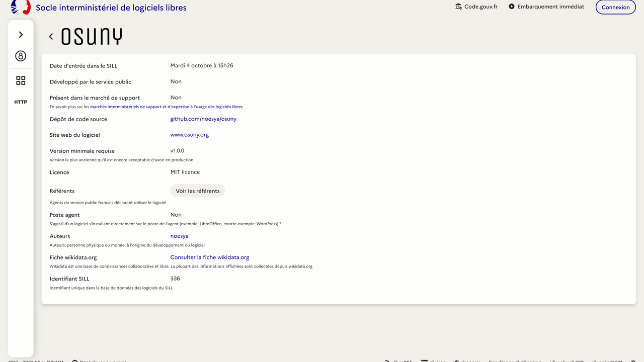Expand the left sidebar with the chevron
Image resolution: width=644 pixels, height=362 pixels.
tap(21, 35)
